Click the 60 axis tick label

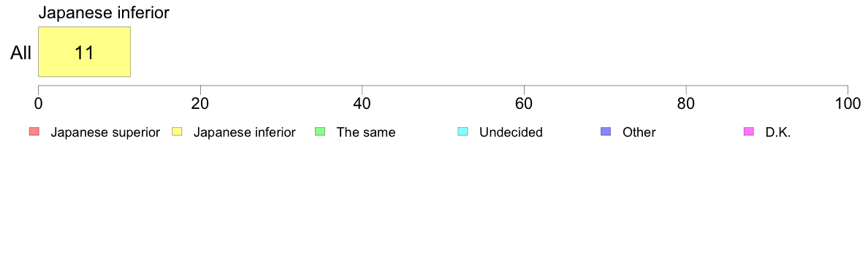pos(524,104)
